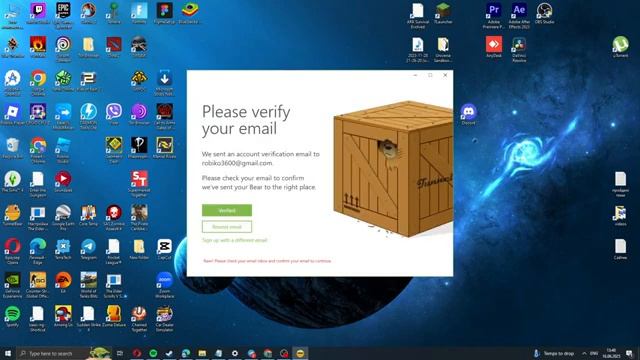Open the Roblox Player desktop icon
Image resolution: width=640 pixels, height=360 pixels.
point(13,114)
